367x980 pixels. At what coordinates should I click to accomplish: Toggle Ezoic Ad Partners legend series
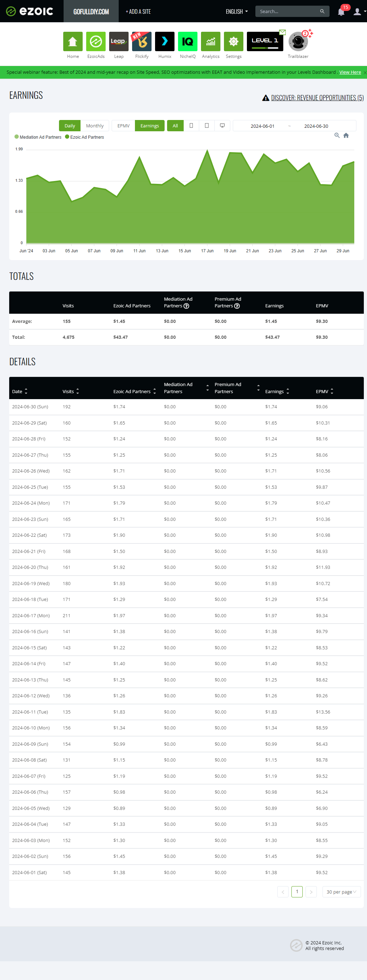84,137
